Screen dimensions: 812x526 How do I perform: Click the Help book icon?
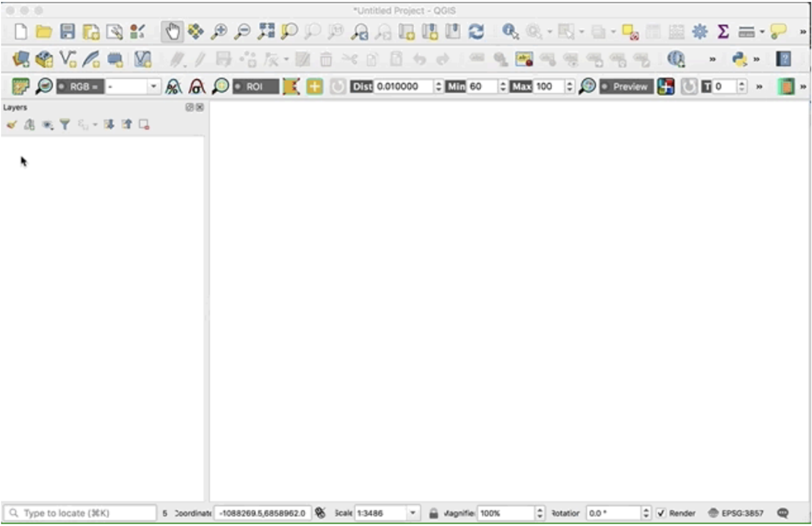(x=783, y=59)
